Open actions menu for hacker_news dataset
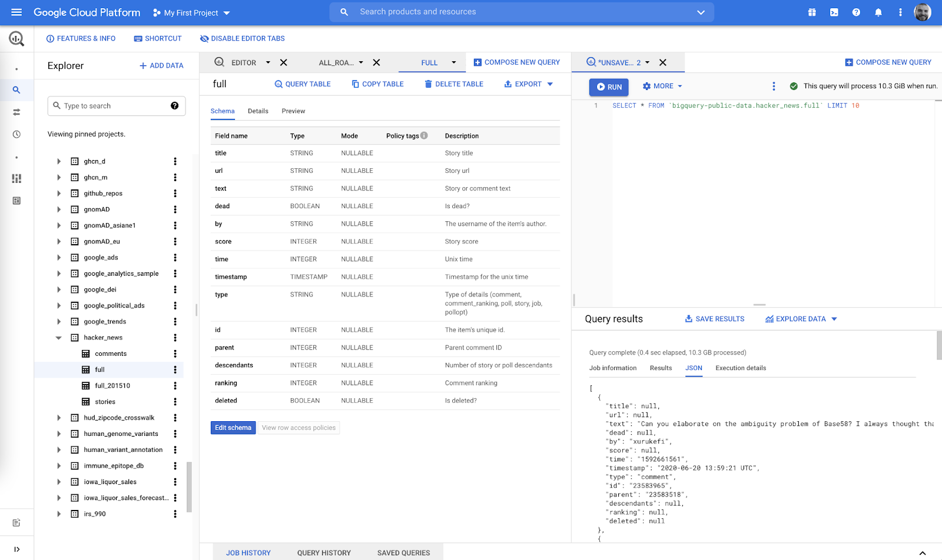 click(175, 338)
